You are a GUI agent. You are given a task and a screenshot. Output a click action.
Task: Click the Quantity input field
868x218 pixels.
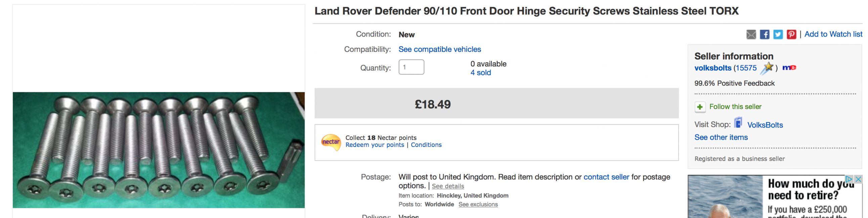[411, 67]
